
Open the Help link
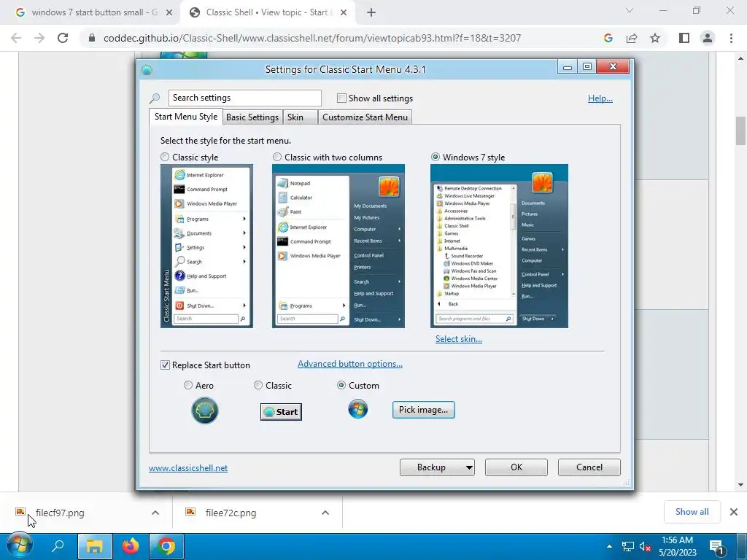600,98
